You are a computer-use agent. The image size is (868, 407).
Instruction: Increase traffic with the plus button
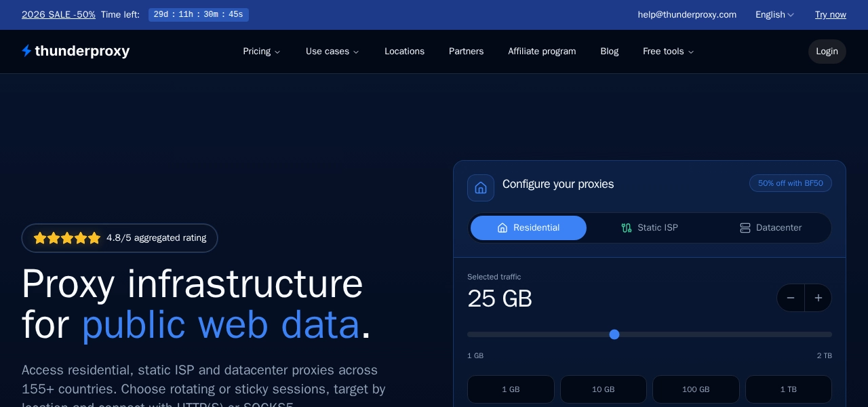(x=818, y=298)
